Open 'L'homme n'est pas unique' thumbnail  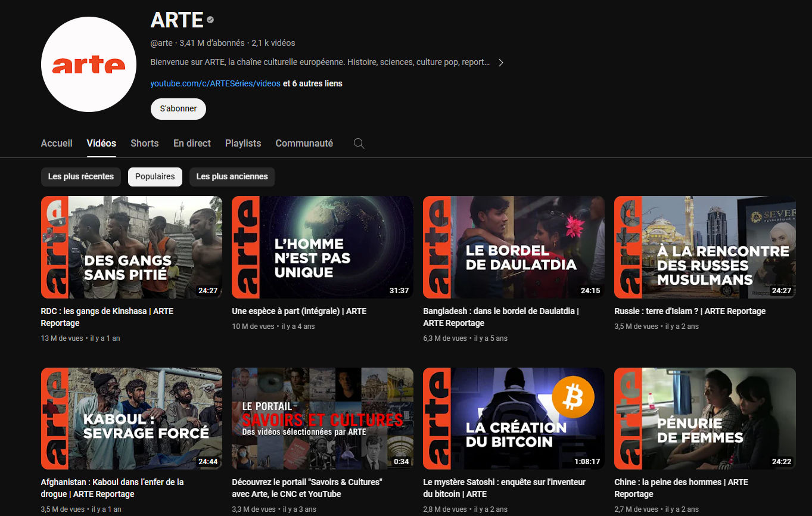point(322,247)
